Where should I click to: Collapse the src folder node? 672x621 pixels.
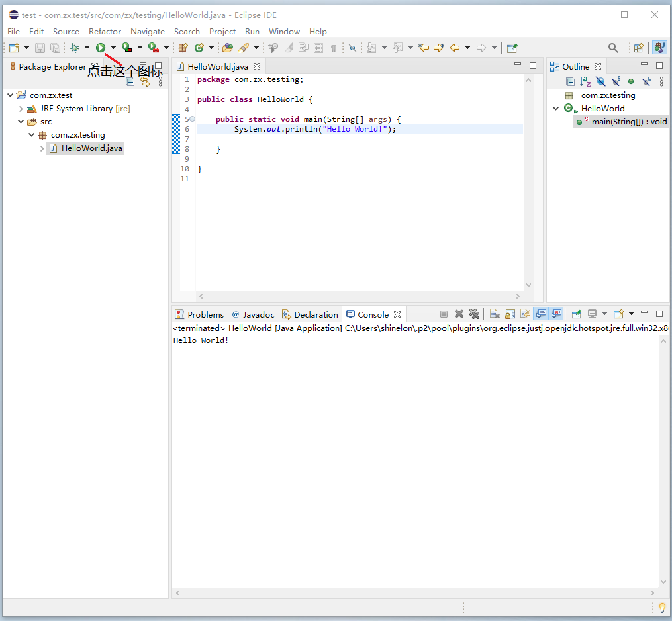tap(21, 122)
